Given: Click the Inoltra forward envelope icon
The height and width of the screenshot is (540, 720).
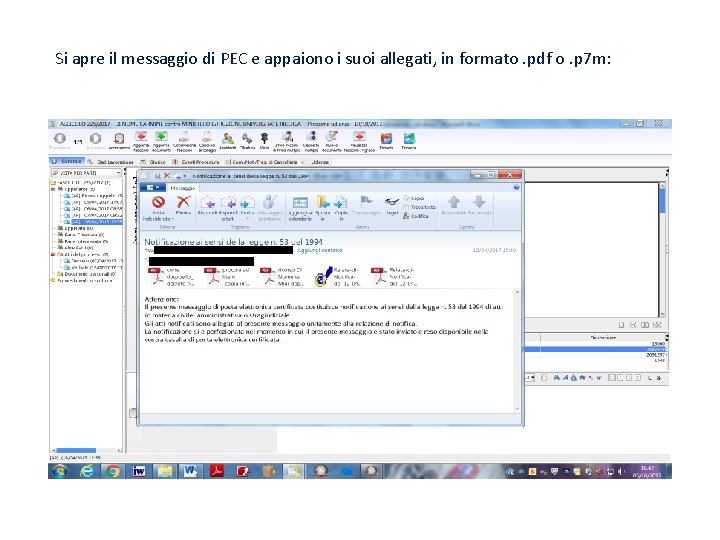Looking at the screenshot, I should coord(248,202).
